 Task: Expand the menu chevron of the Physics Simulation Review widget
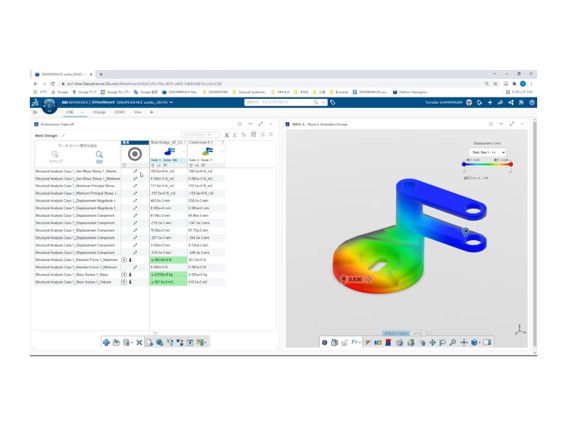pos(522,124)
